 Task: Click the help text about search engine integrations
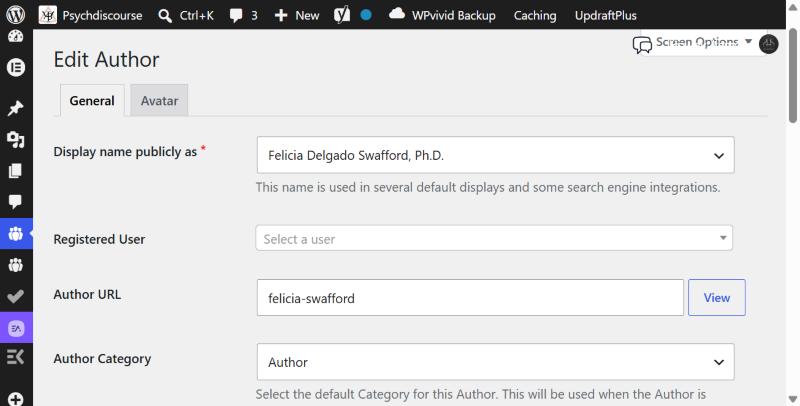click(488, 187)
